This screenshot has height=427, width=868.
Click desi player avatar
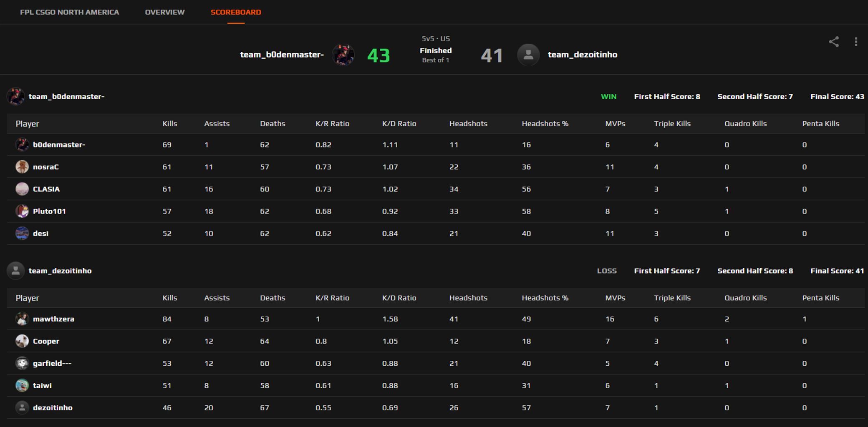(22, 233)
